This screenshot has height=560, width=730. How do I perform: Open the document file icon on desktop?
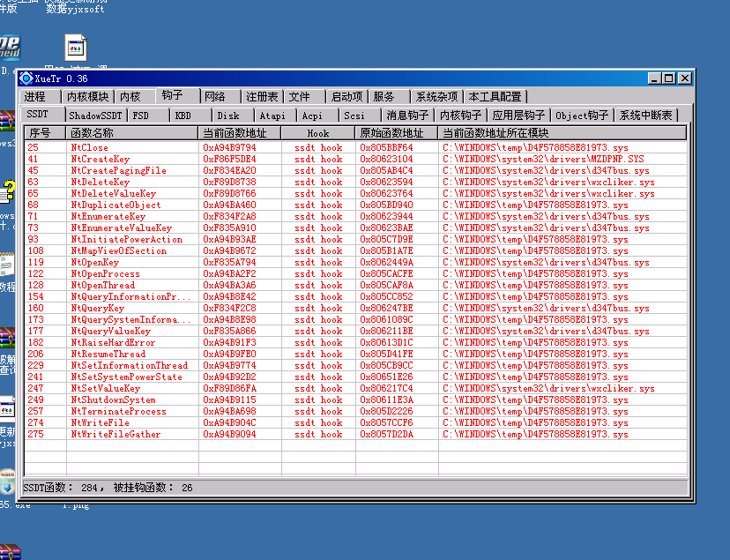76,48
